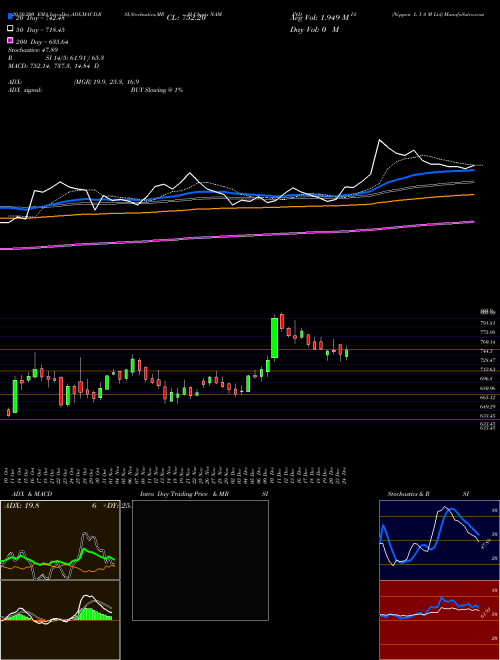Click the empty Intra Day Trading Price panel

(x=200, y=560)
